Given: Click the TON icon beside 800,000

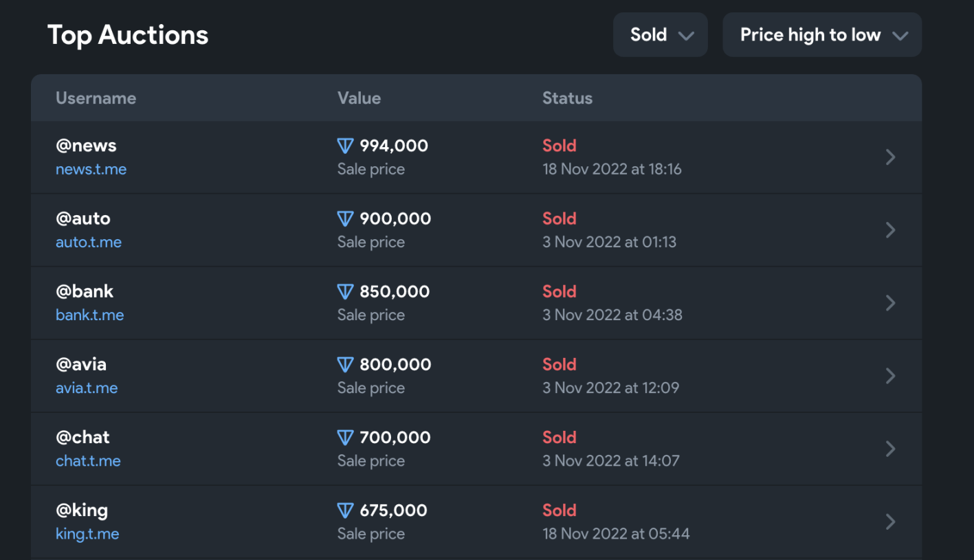Looking at the screenshot, I should tap(345, 364).
